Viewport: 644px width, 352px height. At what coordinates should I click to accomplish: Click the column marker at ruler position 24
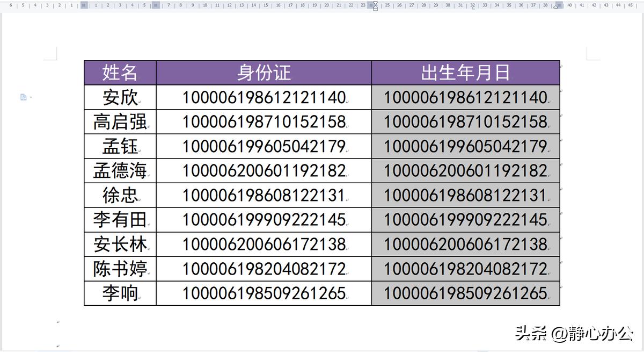point(372,5)
